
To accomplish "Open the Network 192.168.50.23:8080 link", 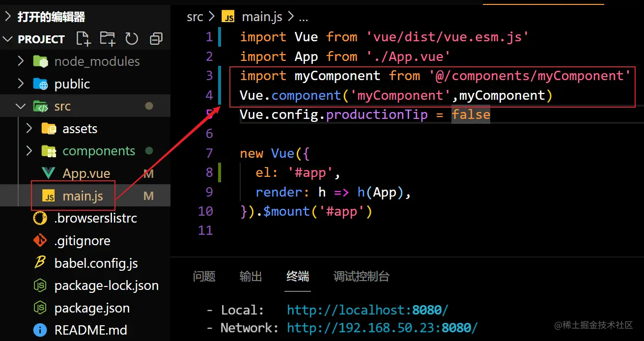I will pyautogui.click(x=382, y=328).
